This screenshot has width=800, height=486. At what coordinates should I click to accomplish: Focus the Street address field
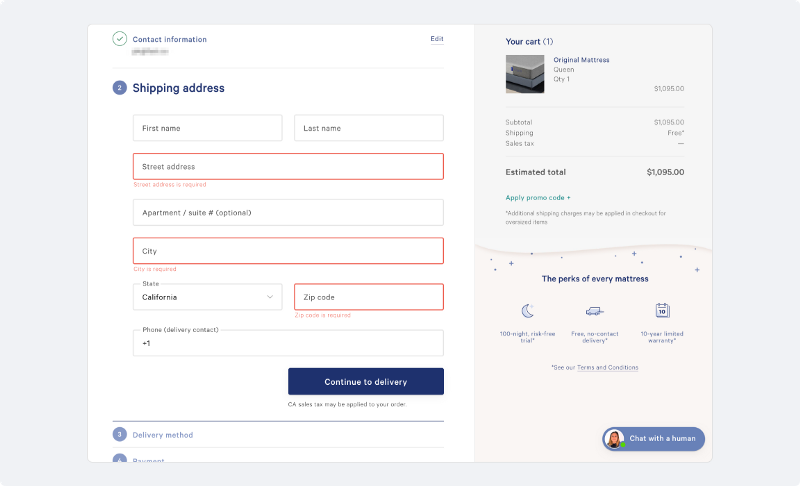[x=288, y=166]
